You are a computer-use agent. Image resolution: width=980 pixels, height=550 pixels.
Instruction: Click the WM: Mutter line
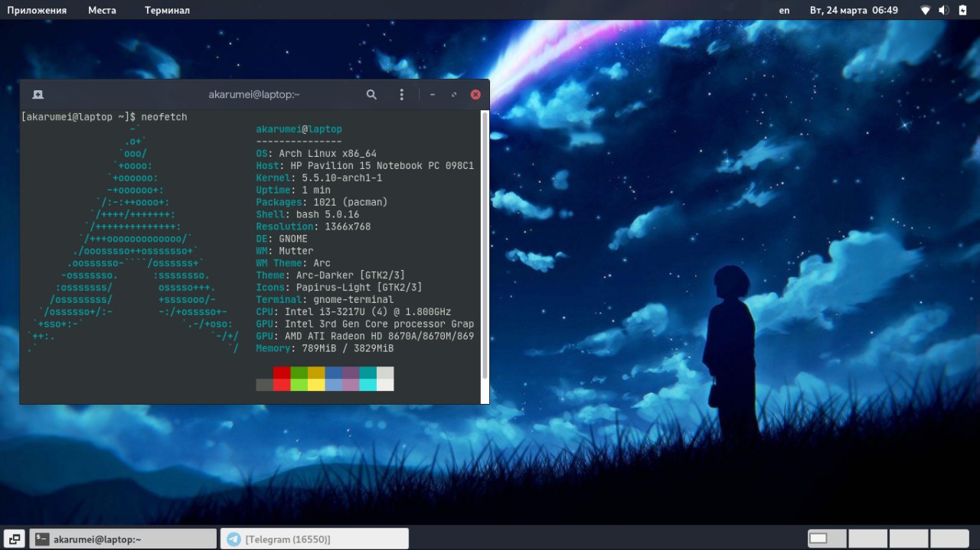click(x=285, y=252)
